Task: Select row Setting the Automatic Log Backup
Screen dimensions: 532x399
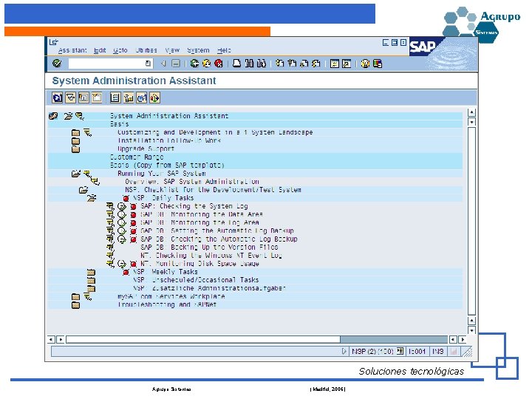Action: [x=217, y=231]
